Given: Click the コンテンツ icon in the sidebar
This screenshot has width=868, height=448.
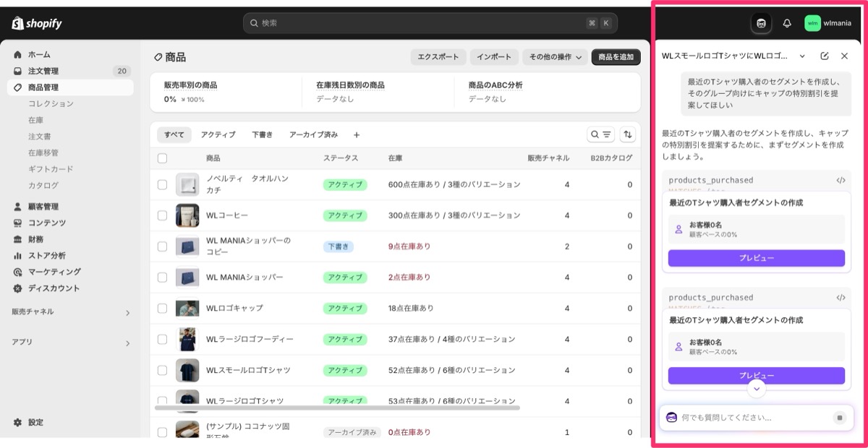Looking at the screenshot, I should click(18, 223).
